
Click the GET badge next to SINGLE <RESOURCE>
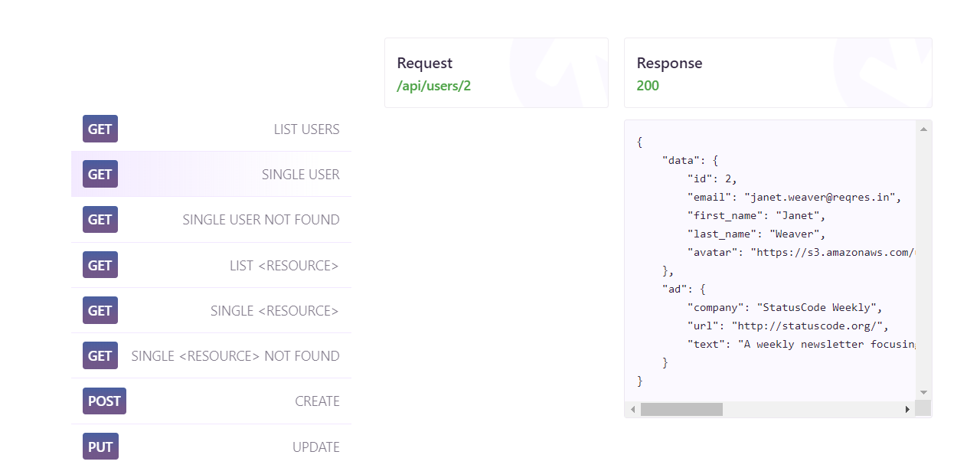point(100,310)
